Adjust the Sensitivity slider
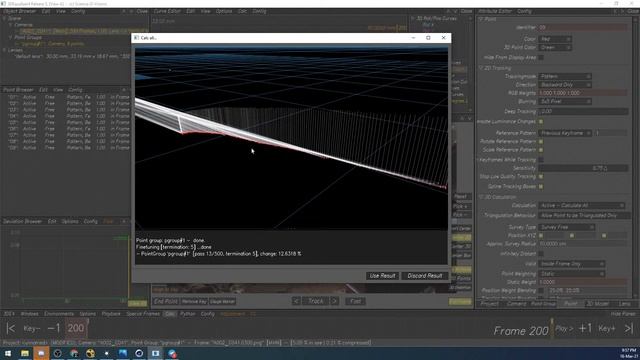 (583, 168)
